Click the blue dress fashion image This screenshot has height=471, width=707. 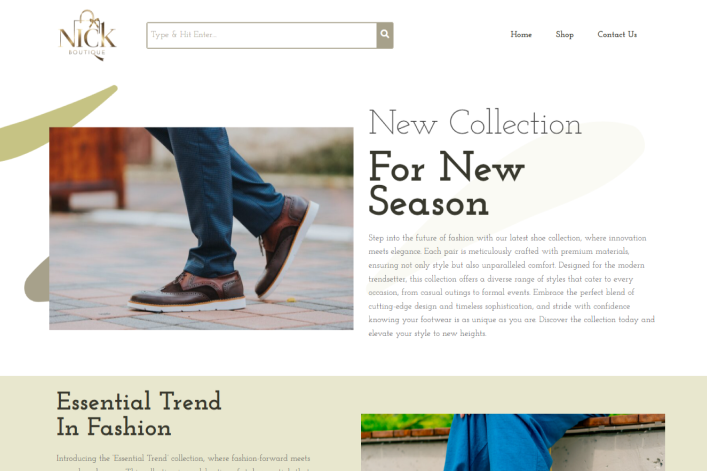[513, 443]
